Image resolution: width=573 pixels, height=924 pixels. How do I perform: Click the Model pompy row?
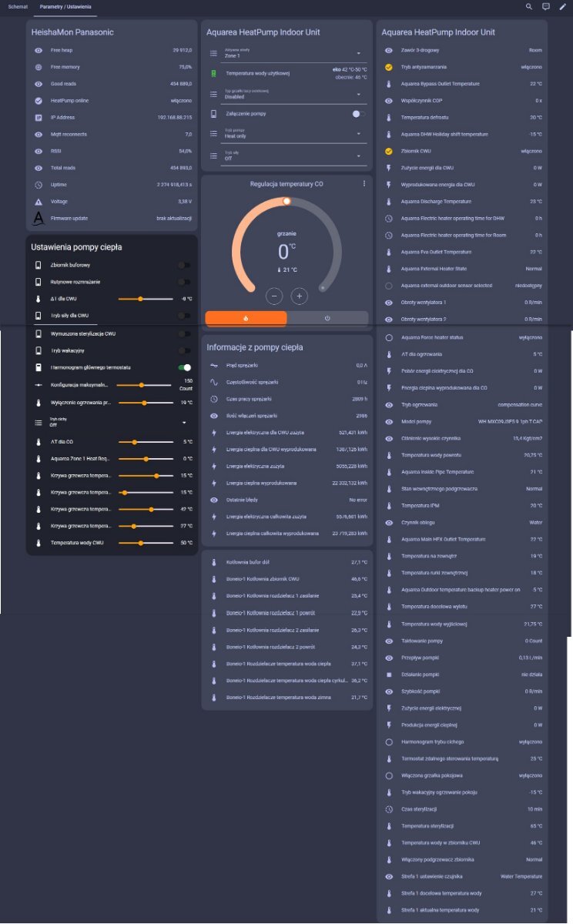click(x=464, y=422)
